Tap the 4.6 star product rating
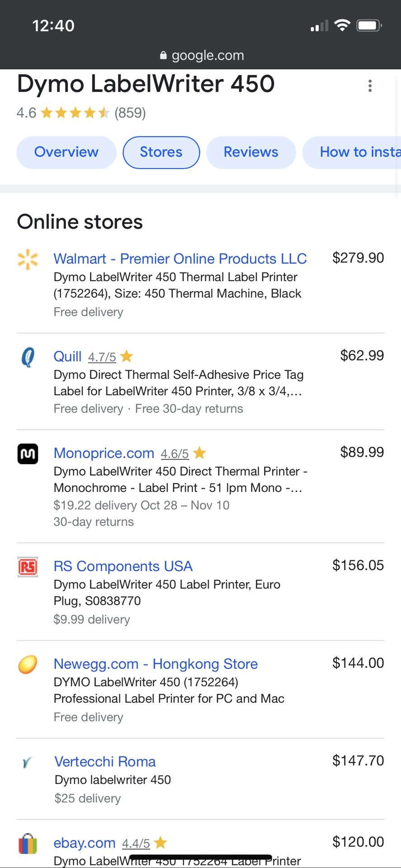 81,113
